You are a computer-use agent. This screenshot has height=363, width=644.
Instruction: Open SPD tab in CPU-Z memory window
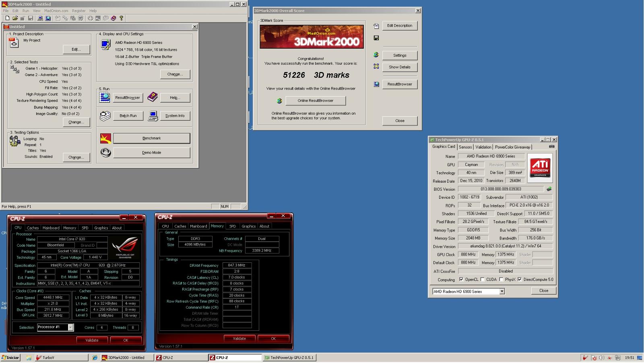click(233, 226)
